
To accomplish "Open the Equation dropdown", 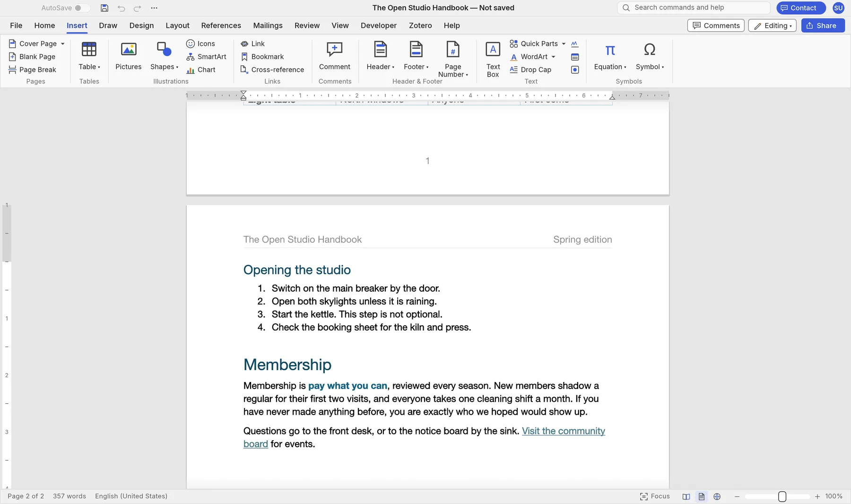I will tap(610, 56).
